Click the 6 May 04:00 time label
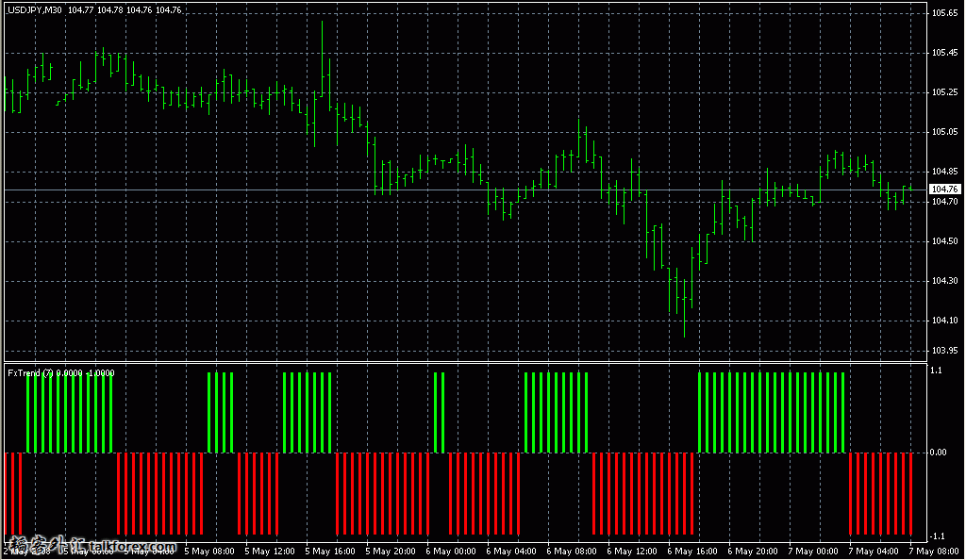 tap(511, 552)
